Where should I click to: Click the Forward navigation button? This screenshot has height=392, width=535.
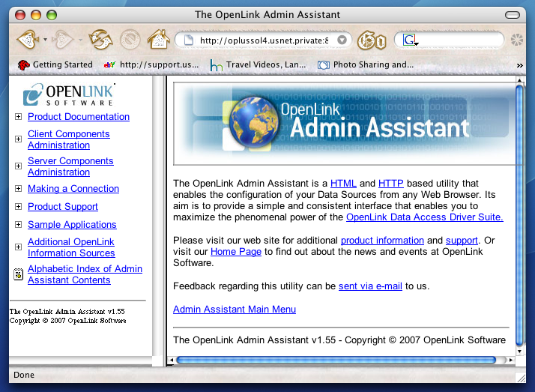click(x=64, y=39)
